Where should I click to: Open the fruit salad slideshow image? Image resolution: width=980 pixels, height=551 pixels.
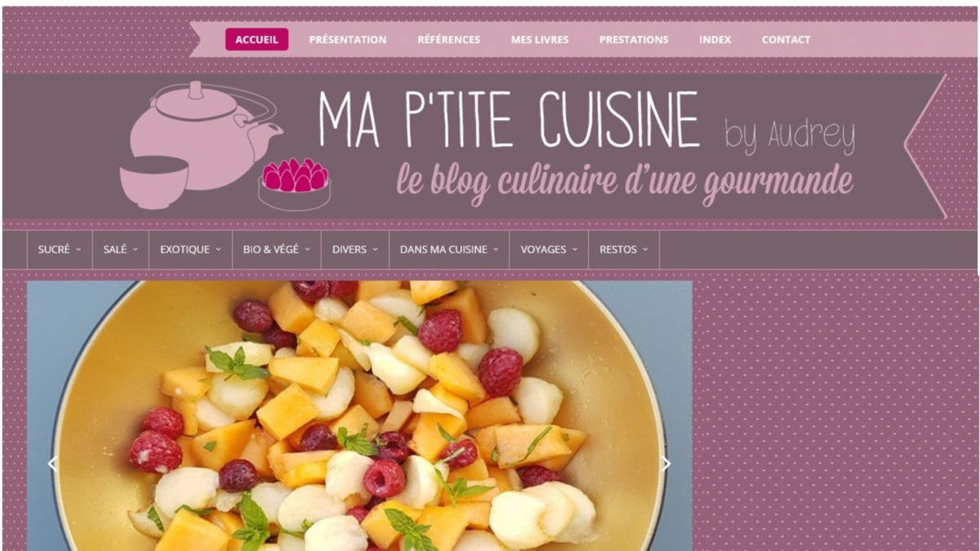tap(359, 415)
